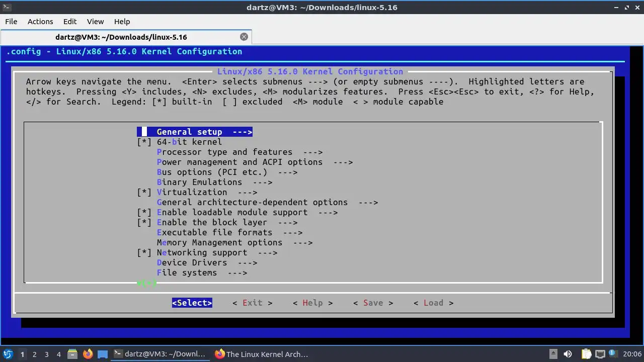Open the View menu
This screenshot has width=644, height=362.
95,21
